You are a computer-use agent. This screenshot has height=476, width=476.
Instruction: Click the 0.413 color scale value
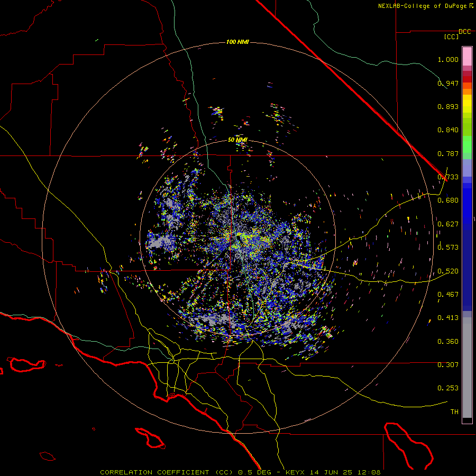(x=448, y=318)
